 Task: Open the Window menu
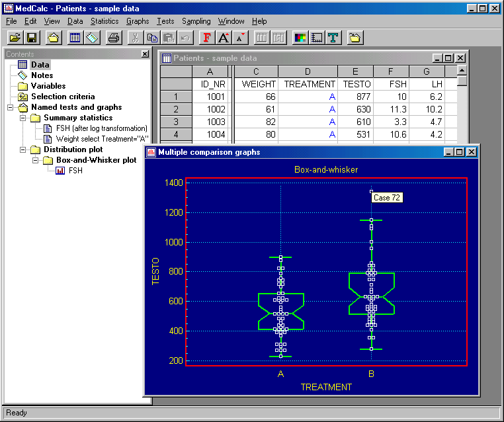(x=231, y=21)
